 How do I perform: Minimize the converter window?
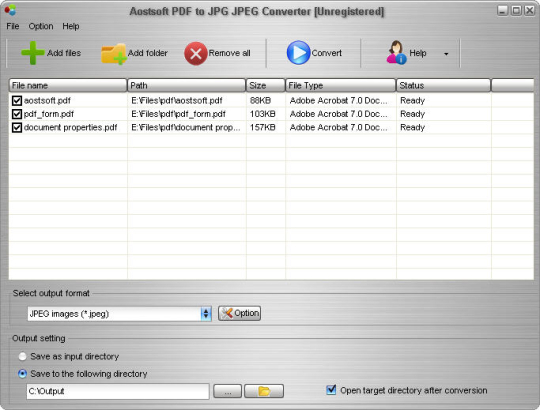tap(502, 11)
